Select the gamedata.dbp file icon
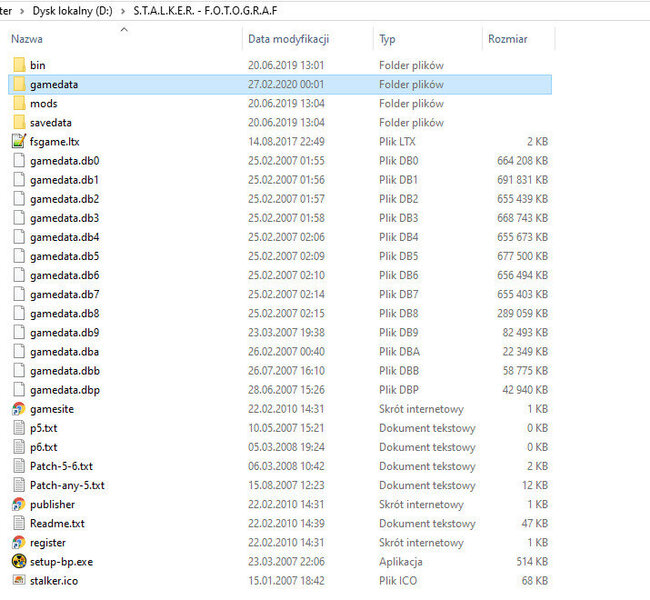 click(19, 389)
